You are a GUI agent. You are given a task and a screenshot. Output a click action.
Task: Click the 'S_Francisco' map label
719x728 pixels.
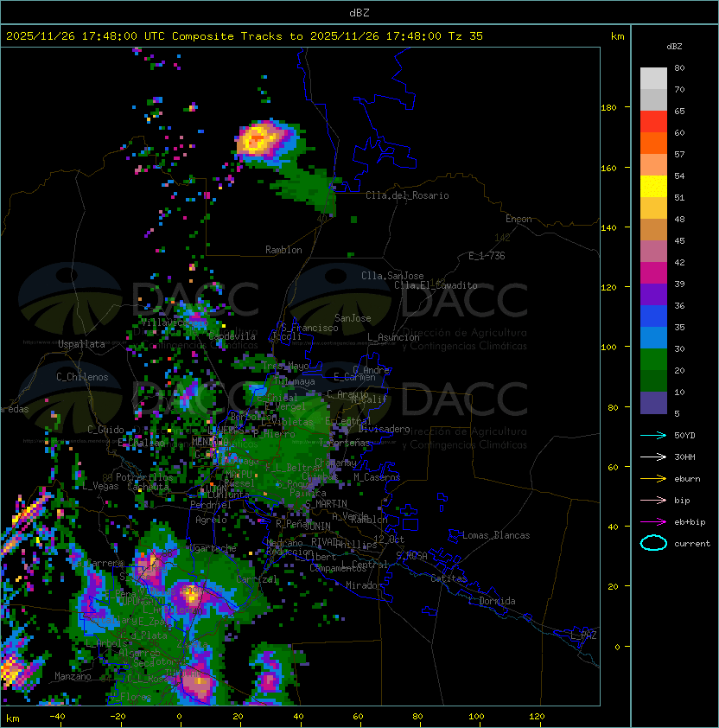tap(309, 329)
